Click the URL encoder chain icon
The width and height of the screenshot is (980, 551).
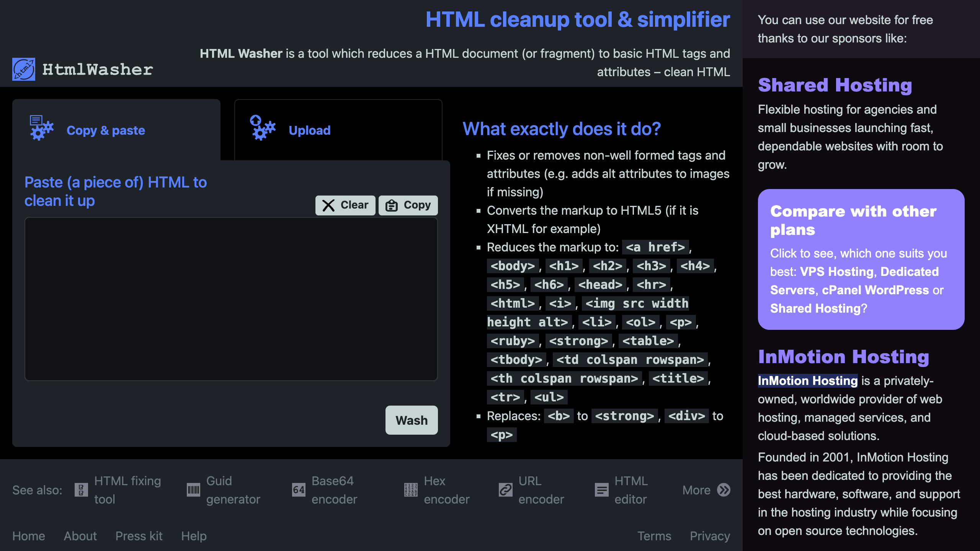pyautogui.click(x=505, y=490)
